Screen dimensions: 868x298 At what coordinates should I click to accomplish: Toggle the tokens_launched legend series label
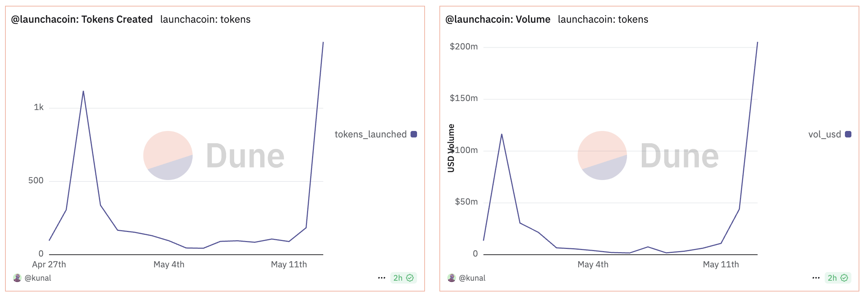[x=371, y=134]
